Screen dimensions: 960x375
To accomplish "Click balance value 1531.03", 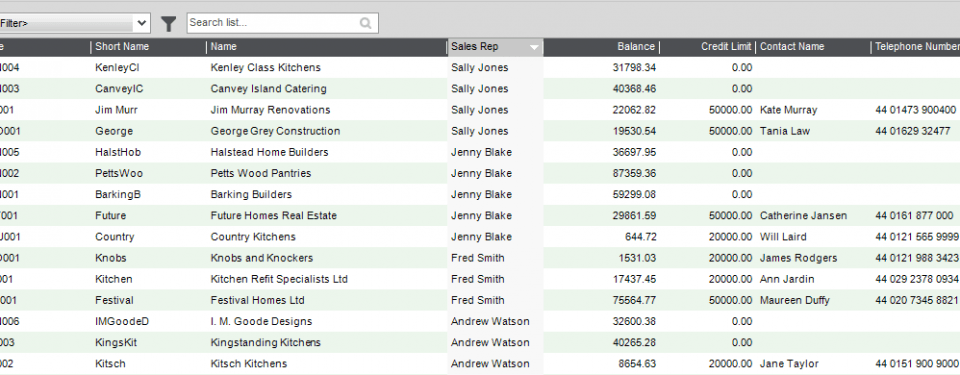I will (637, 258).
